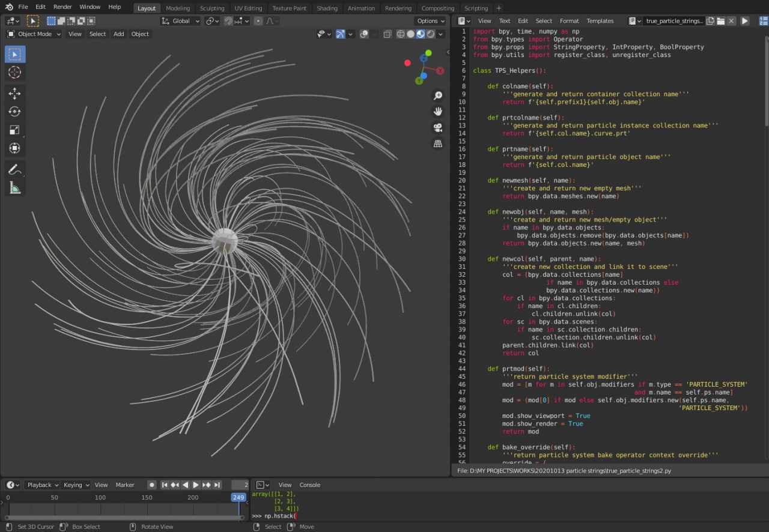Select the Move tool in the toolbar
Screen dimensions: 769x532
tap(14, 93)
